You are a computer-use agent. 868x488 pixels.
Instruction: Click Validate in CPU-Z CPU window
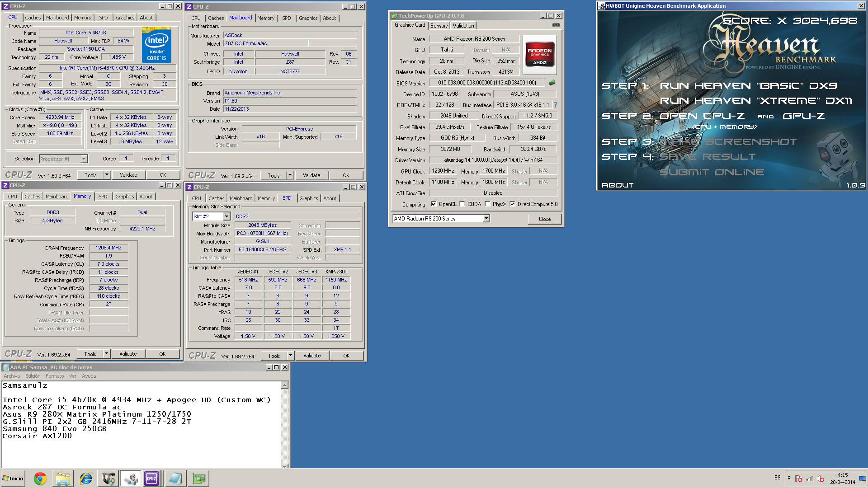pos(128,175)
